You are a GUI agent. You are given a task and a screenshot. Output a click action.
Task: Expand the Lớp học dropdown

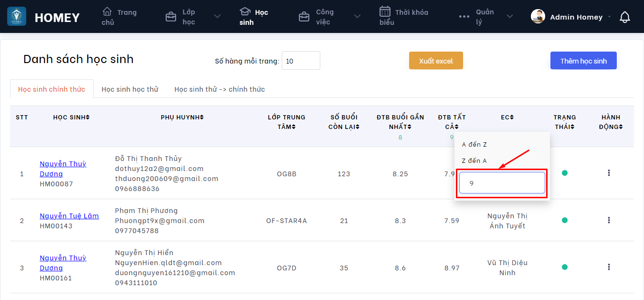pyautogui.click(x=217, y=17)
